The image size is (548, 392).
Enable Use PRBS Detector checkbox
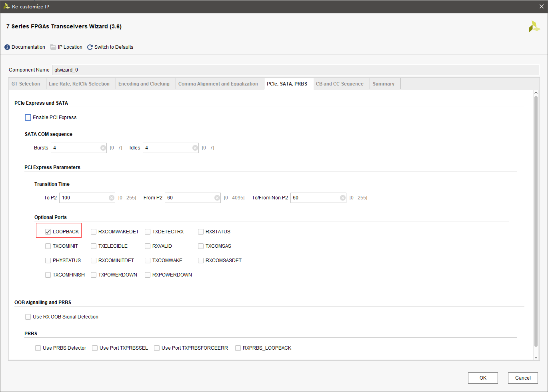tap(38, 348)
